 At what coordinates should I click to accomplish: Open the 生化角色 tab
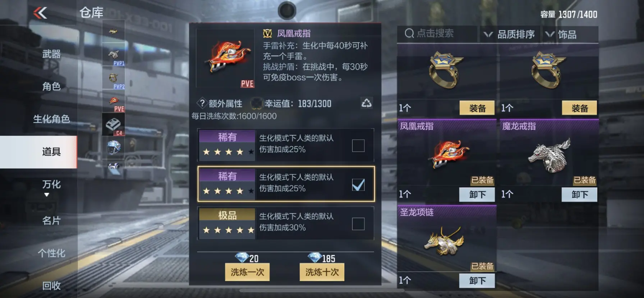coord(51,119)
